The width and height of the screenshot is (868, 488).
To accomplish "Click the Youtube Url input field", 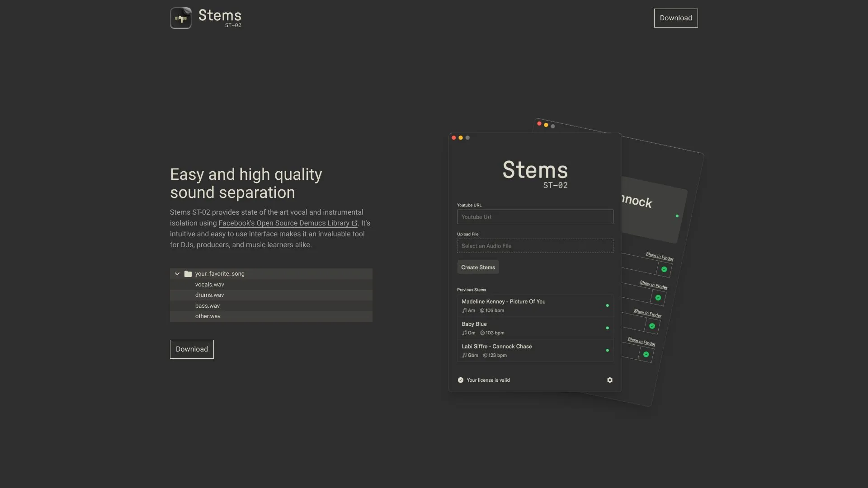I will (x=535, y=217).
